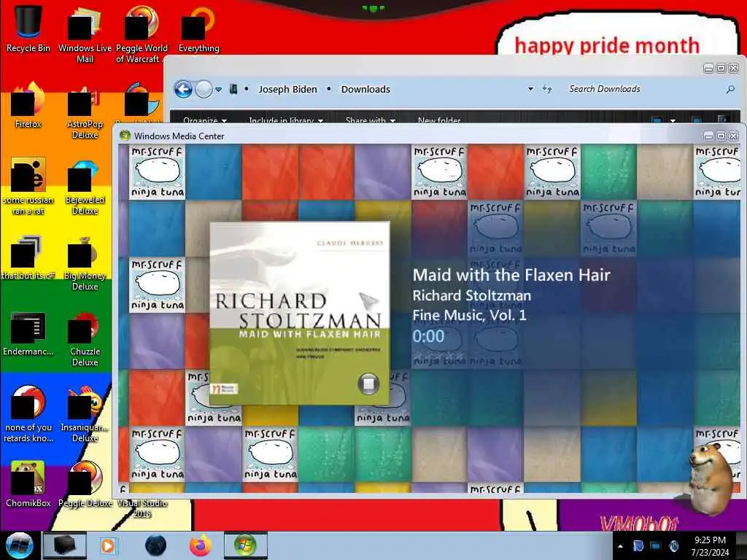The height and width of the screenshot is (560, 747).
Task: Open the Organize menu in Explorer
Action: pos(205,120)
